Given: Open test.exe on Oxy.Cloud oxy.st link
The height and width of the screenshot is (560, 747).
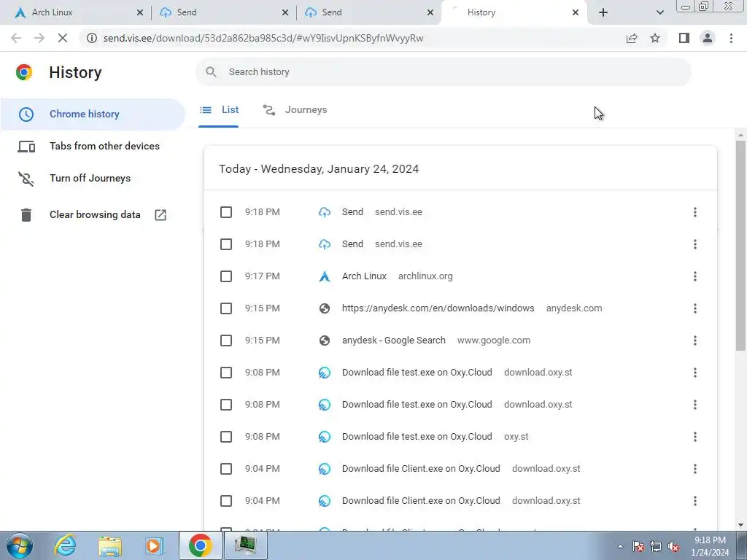Looking at the screenshot, I should click(417, 437).
